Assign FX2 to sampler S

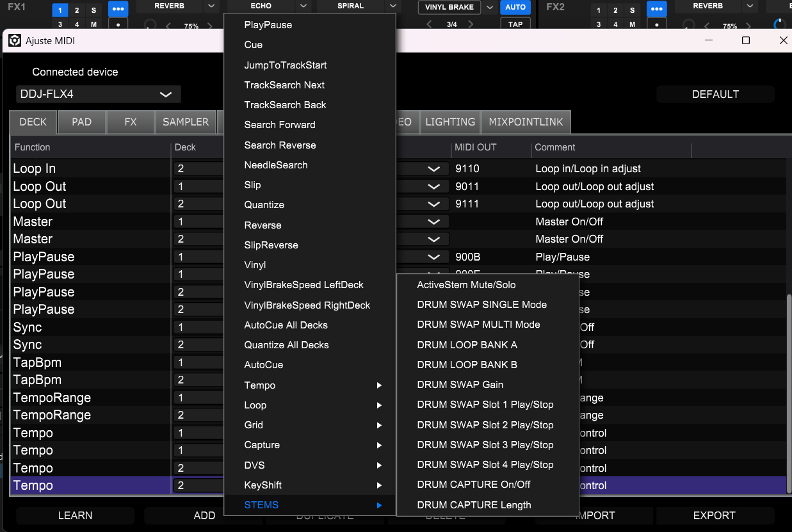pos(632,10)
